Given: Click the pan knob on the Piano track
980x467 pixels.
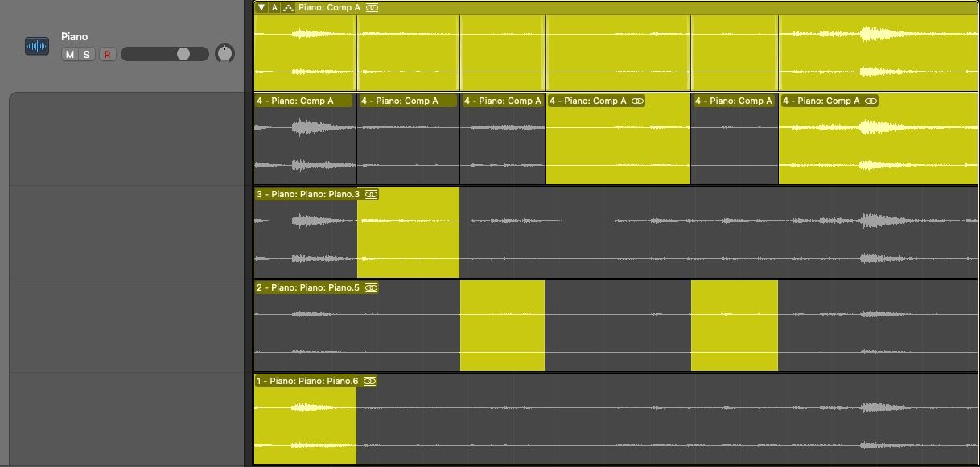Looking at the screenshot, I should [x=224, y=53].
